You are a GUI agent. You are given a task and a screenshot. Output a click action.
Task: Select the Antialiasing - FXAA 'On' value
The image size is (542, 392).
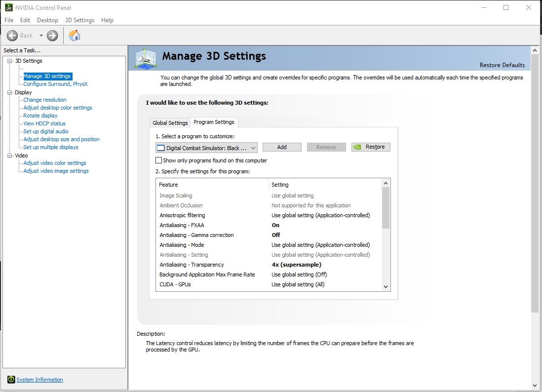pos(275,225)
